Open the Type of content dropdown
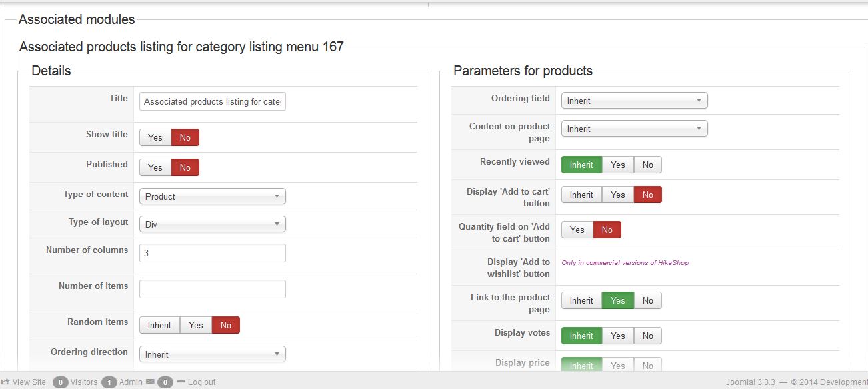 click(x=212, y=196)
